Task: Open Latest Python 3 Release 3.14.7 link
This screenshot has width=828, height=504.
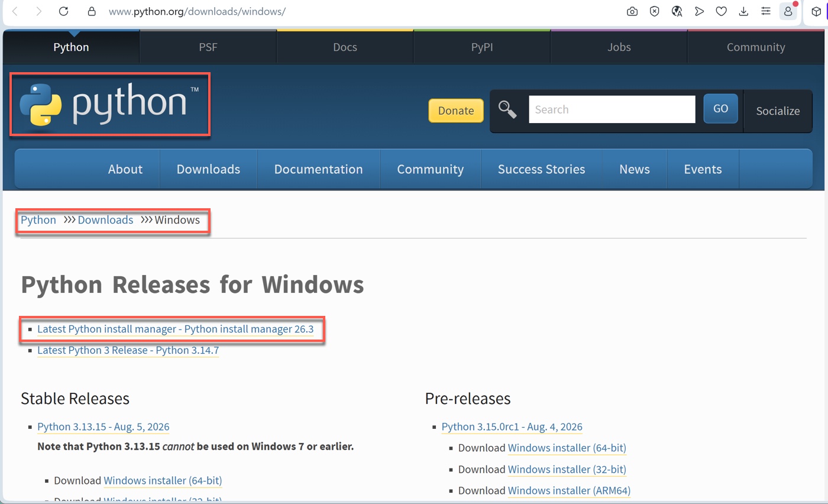Action: [128, 350]
